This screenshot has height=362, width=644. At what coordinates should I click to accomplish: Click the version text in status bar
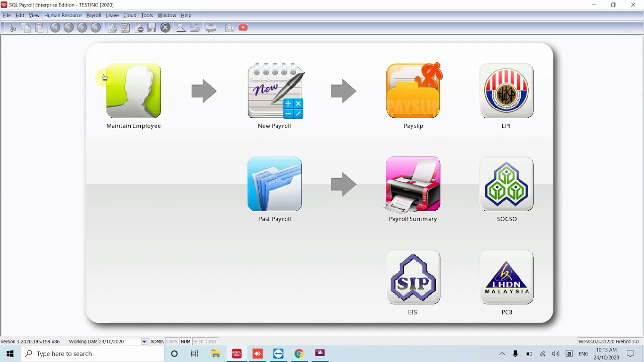point(30,342)
